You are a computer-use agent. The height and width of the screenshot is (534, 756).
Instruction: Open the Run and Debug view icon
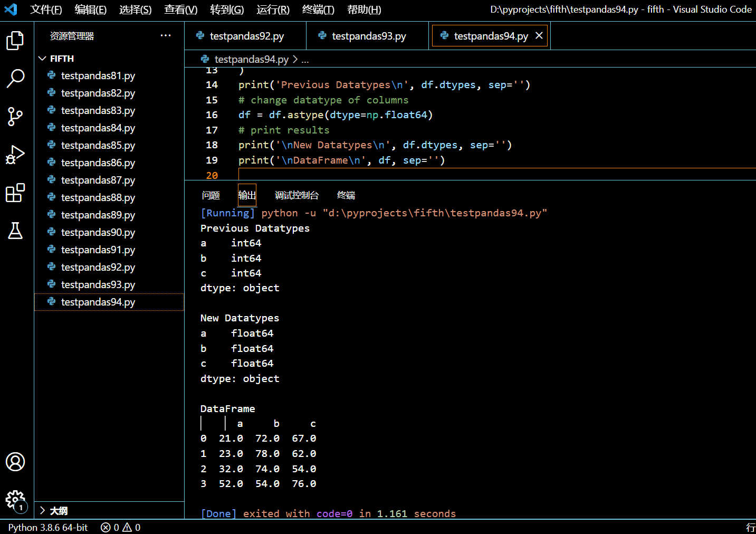[x=15, y=155]
